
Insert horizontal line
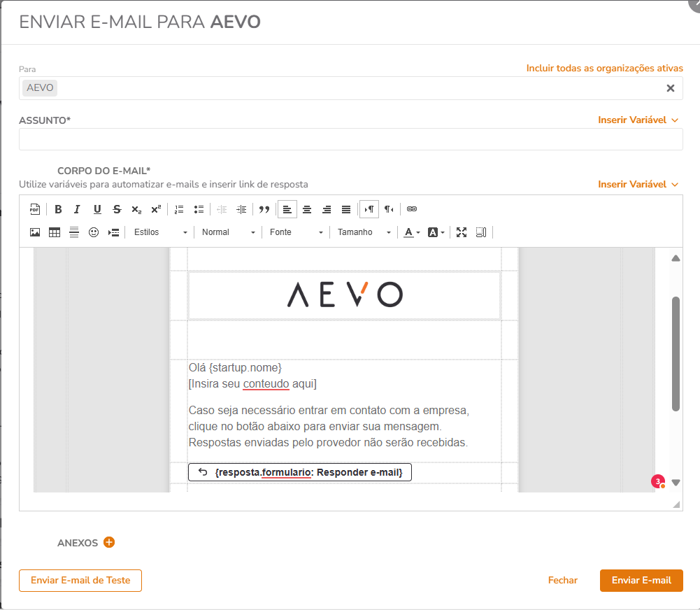coord(74,232)
